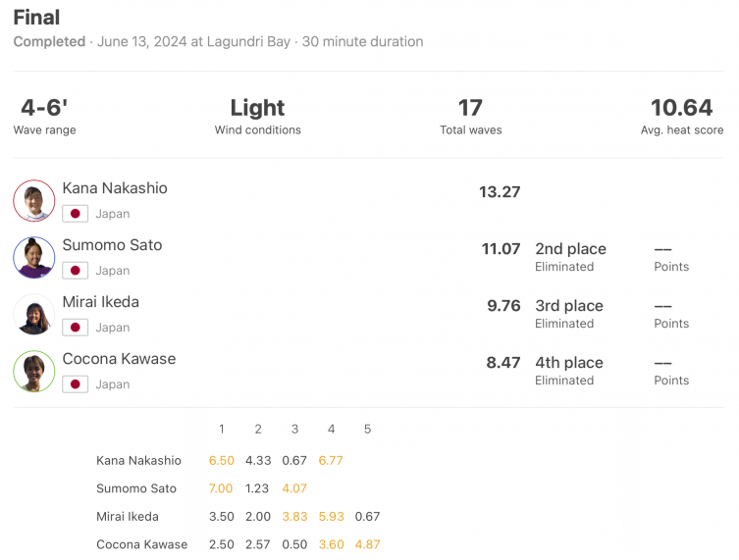This screenshot has width=739, height=560.
Task: Open the Sumomo Sato name link
Action: point(112,245)
